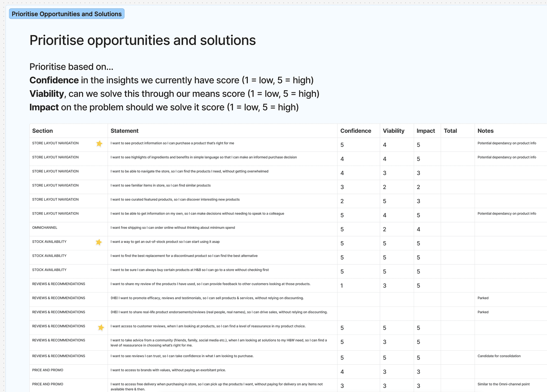Click the Notes column header
The width and height of the screenshot is (547, 392).
coord(485,131)
